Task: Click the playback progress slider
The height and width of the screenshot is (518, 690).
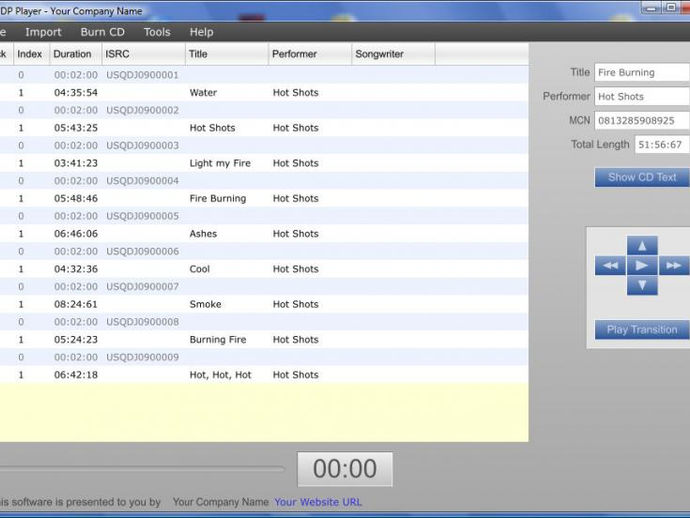Action: (x=142, y=469)
